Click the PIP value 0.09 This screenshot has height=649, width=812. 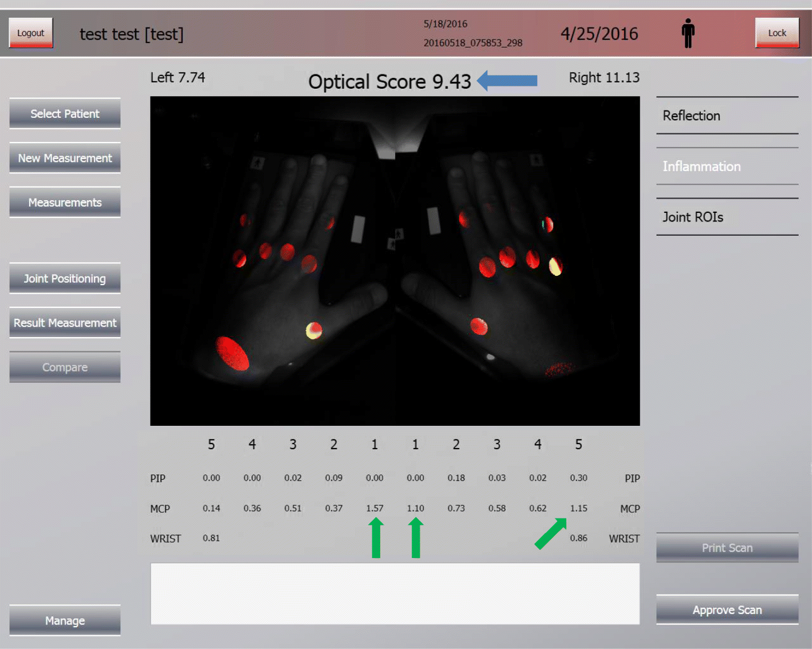pyautogui.click(x=334, y=478)
